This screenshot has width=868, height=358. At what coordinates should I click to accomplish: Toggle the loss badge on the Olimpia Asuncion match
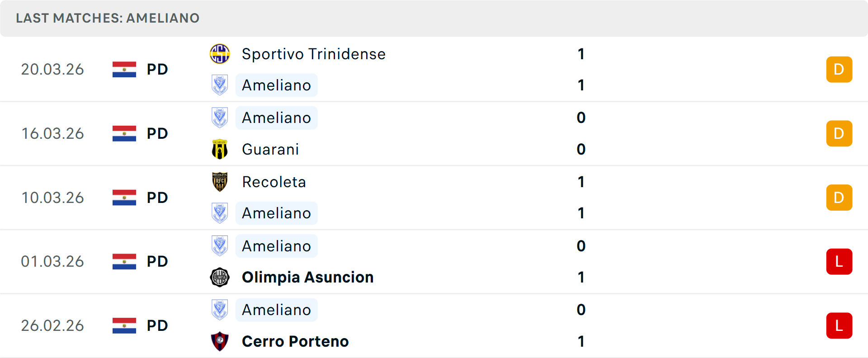839,261
